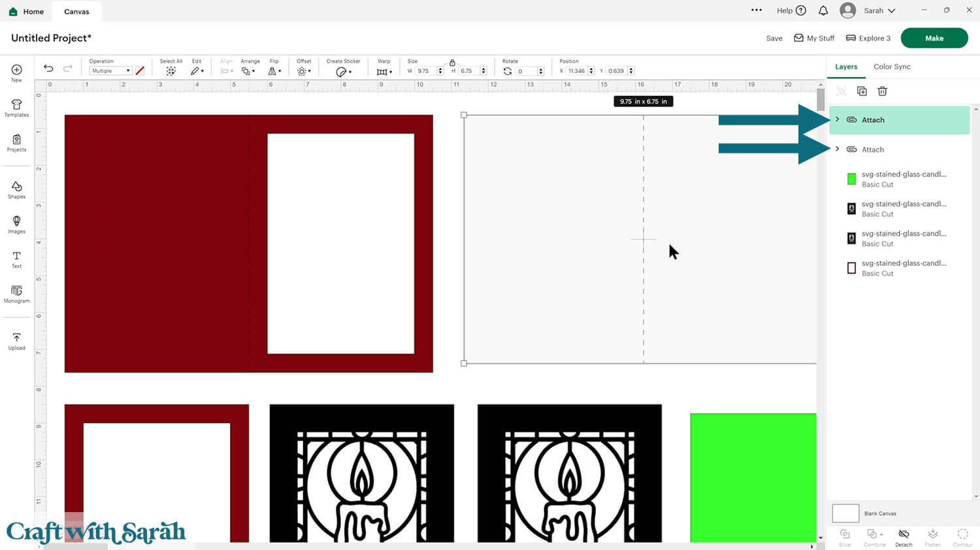Open the Warp dropdown
This screenshot has height=550, width=980.
[x=384, y=72]
